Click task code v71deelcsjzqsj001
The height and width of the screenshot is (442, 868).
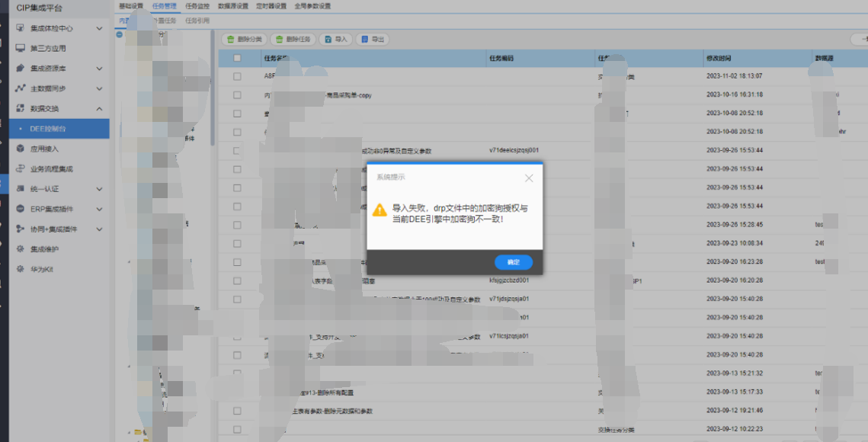(x=514, y=150)
